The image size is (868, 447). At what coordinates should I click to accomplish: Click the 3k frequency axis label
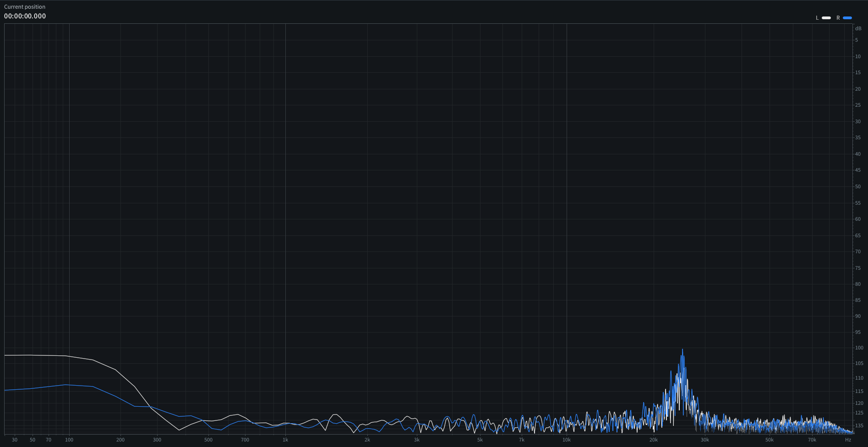(x=417, y=440)
